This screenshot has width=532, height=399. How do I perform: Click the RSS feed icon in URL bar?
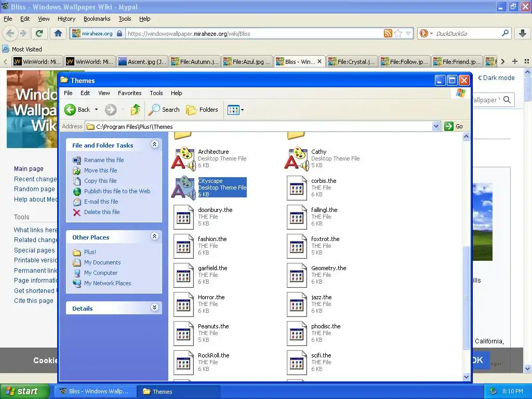[388, 33]
